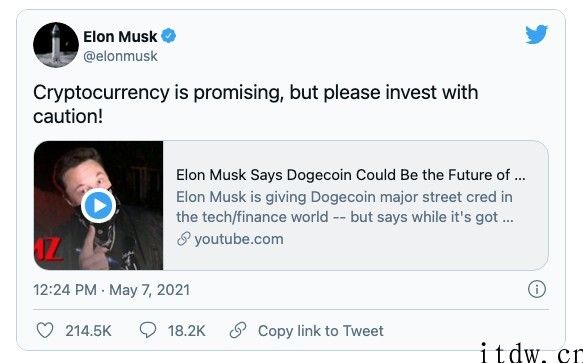
Task: Click the 214.5K likes count
Action: [88, 331]
